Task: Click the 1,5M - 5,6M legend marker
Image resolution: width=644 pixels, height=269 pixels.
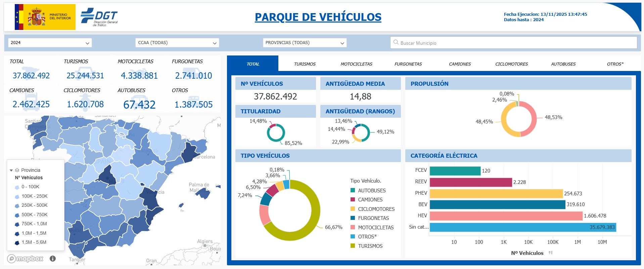Action: 17,242
